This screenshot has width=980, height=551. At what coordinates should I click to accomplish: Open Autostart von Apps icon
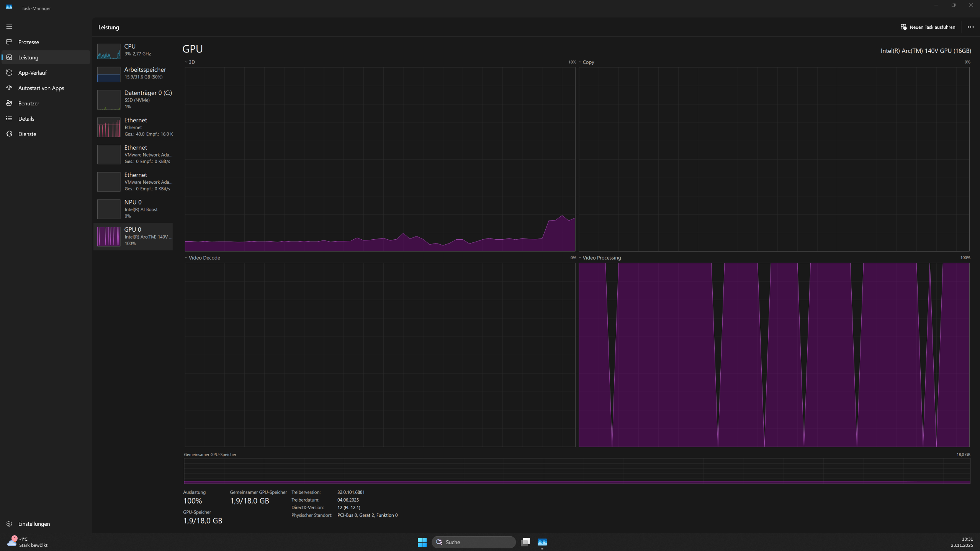pyautogui.click(x=9, y=88)
